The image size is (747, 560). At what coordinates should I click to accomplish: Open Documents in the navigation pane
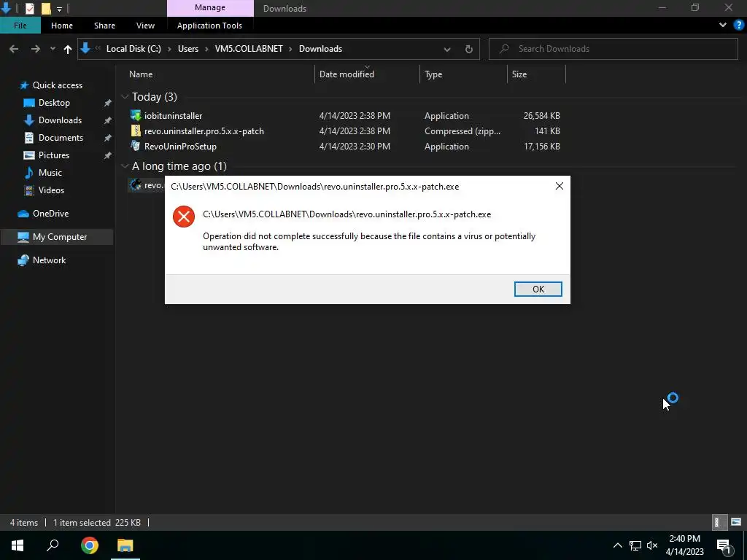tap(61, 138)
